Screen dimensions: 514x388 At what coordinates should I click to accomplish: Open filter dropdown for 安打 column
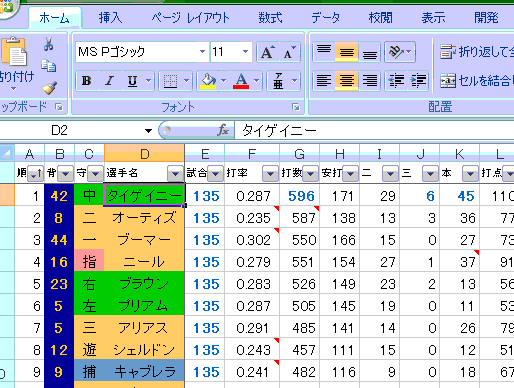(x=351, y=173)
